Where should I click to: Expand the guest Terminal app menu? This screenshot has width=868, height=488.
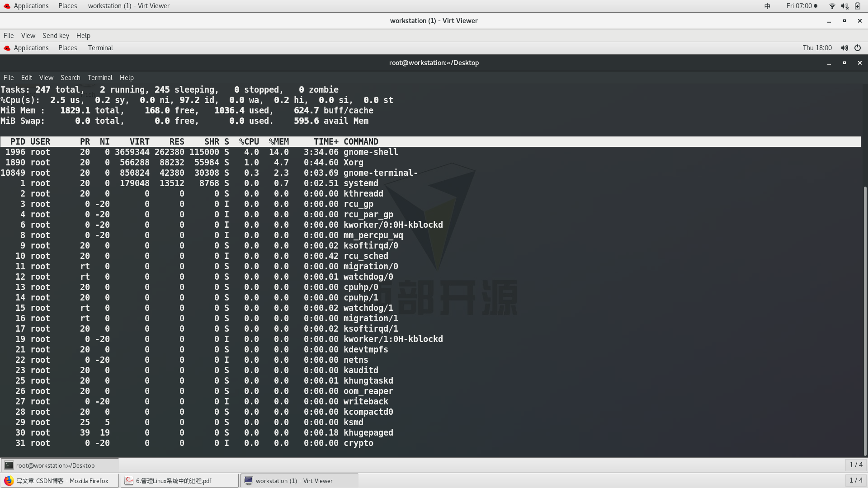[x=100, y=48]
